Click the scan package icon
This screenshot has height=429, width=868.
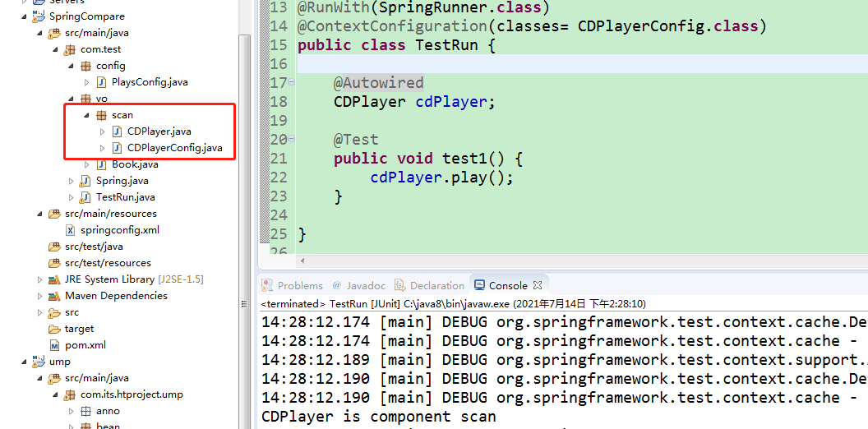[101, 115]
